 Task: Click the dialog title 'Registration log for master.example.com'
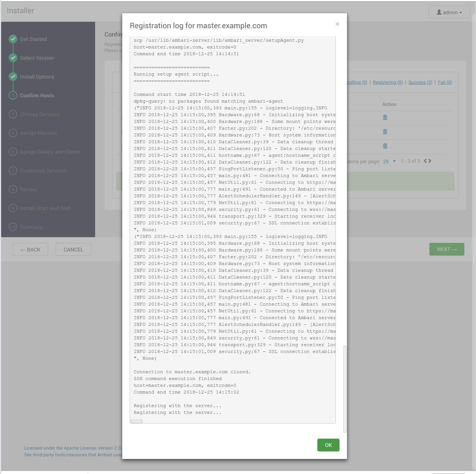tap(199, 26)
